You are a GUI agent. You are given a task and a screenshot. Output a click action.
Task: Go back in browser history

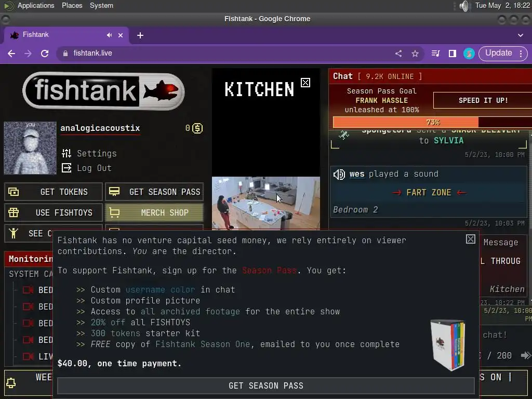coord(11,54)
